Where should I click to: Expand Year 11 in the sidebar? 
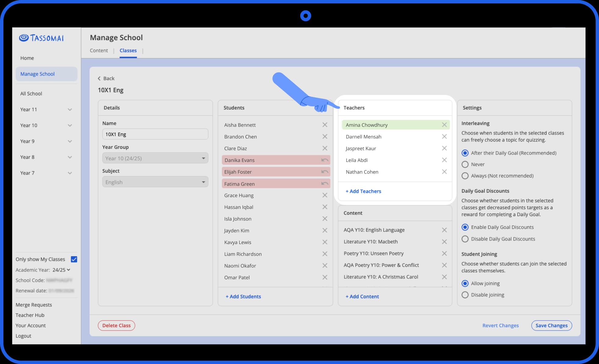pos(70,110)
